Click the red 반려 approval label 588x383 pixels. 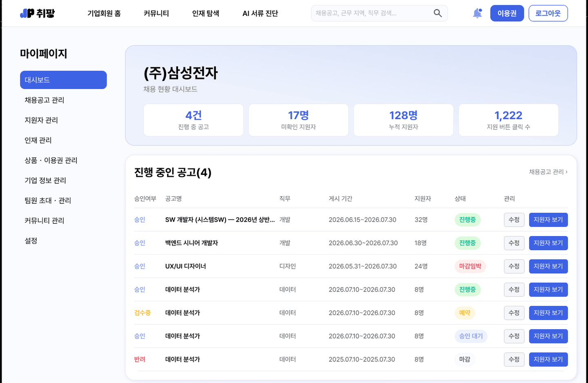140,359
